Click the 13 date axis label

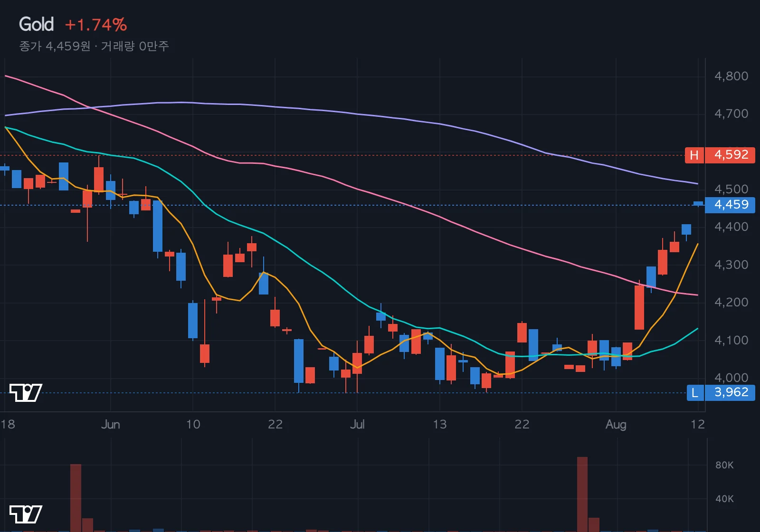439,424
